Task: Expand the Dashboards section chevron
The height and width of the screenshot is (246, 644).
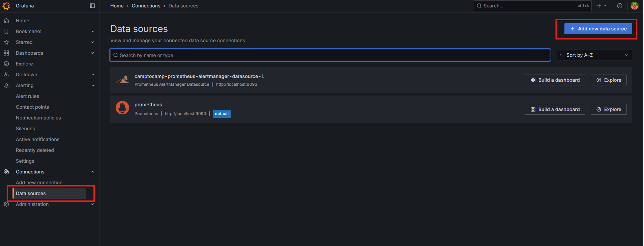Action: point(93,53)
